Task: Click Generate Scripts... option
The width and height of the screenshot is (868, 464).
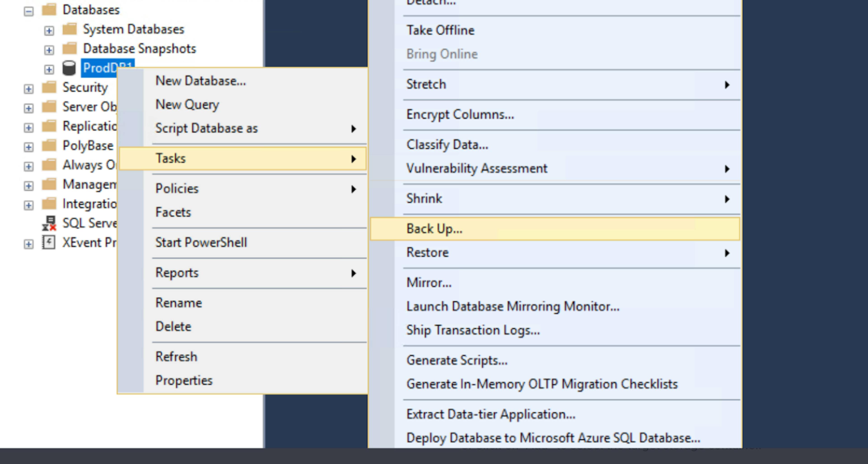Action: point(457,360)
